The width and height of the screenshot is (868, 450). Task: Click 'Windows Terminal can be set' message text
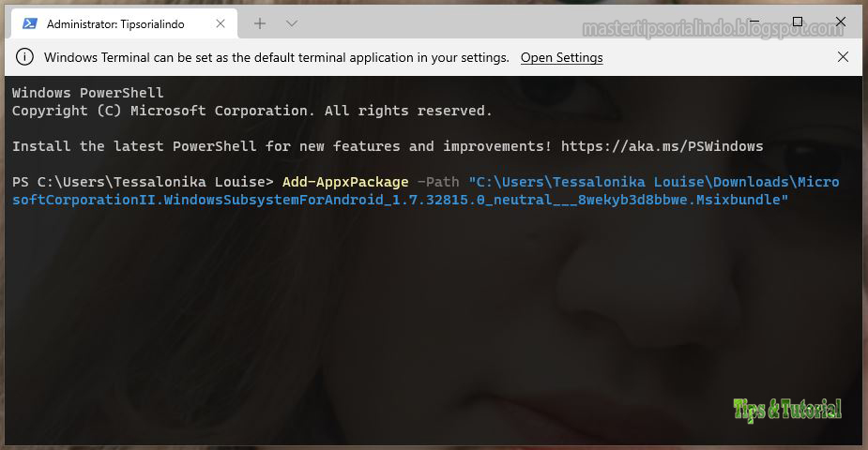tap(276, 57)
